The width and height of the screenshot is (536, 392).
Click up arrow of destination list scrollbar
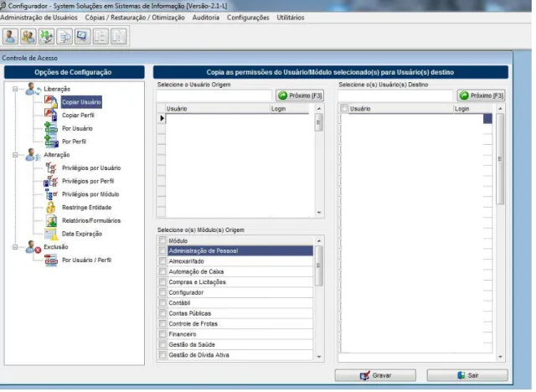[501, 109]
